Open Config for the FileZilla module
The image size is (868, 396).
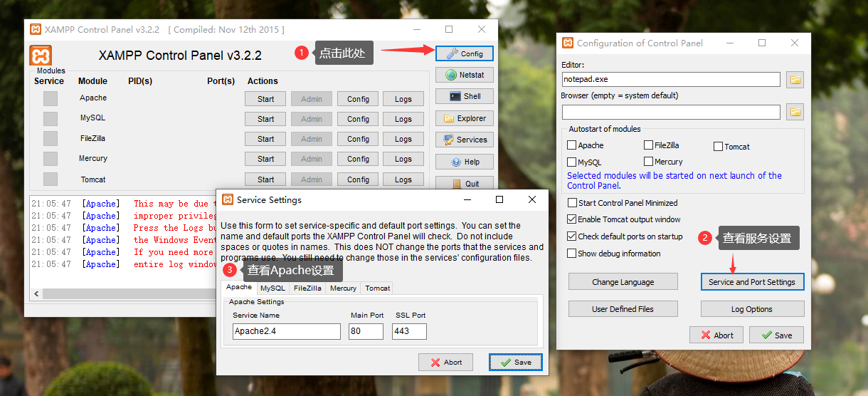(x=358, y=139)
